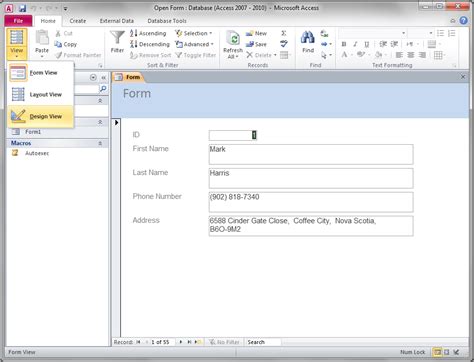Click the text highlight color button
Viewport: 474px width, 362px height.
(x=361, y=55)
